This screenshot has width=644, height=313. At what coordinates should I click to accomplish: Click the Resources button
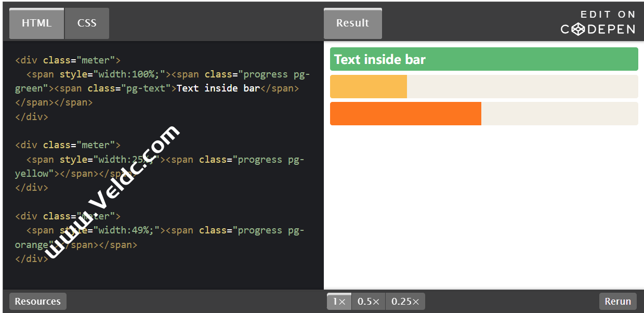[37, 301]
